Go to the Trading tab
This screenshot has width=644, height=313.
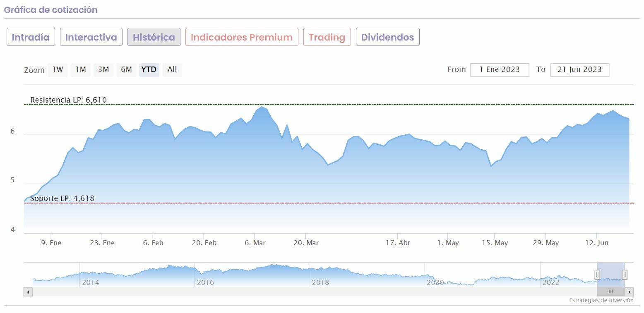coord(327,37)
